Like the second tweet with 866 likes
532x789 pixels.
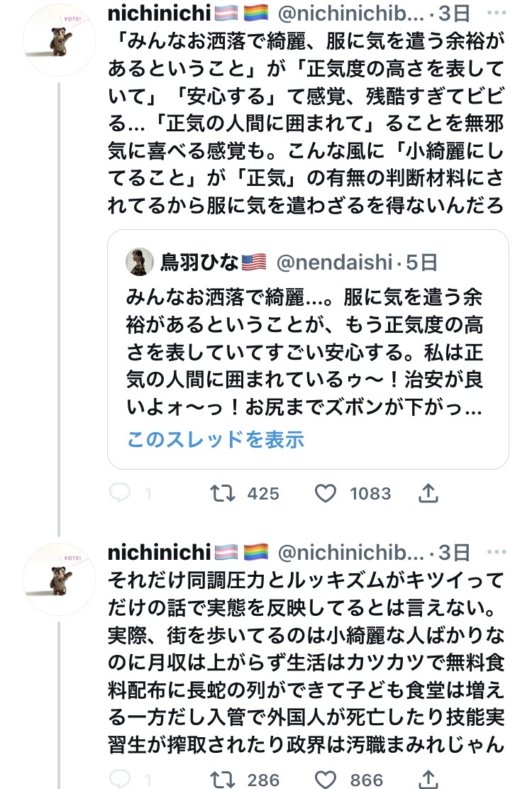pyautogui.click(x=326, y=780)
